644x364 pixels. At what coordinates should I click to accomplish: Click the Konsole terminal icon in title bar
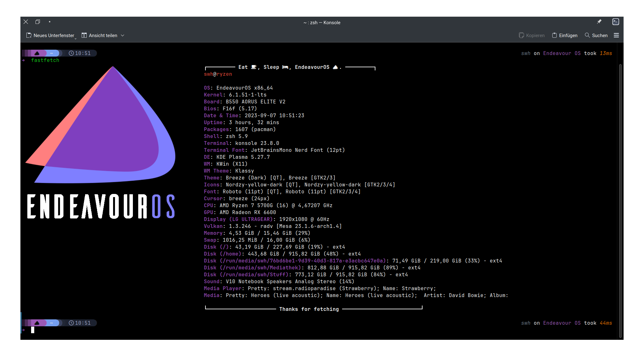616,22
